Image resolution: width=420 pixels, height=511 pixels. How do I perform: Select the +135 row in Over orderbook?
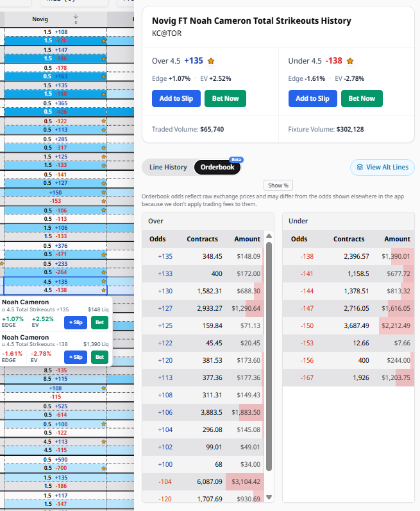tap(203, 257)
